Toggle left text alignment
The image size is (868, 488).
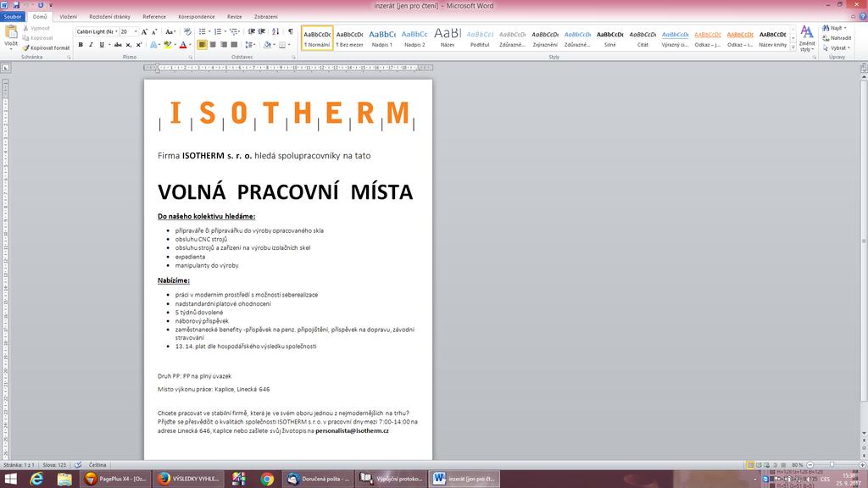[x=202, y=45]
